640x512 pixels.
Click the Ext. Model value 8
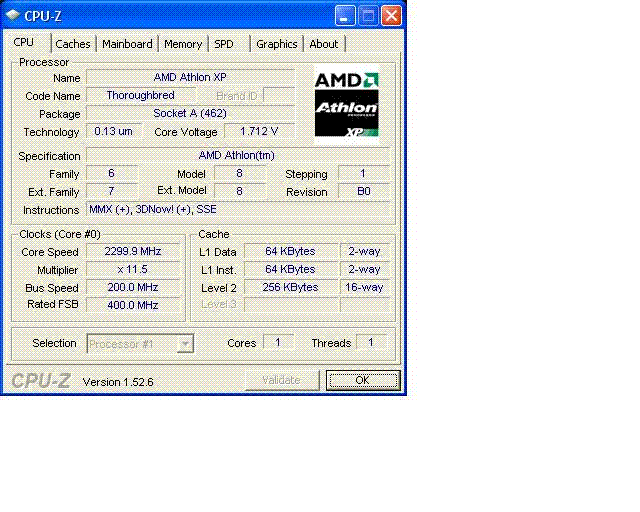coord(240,191)
